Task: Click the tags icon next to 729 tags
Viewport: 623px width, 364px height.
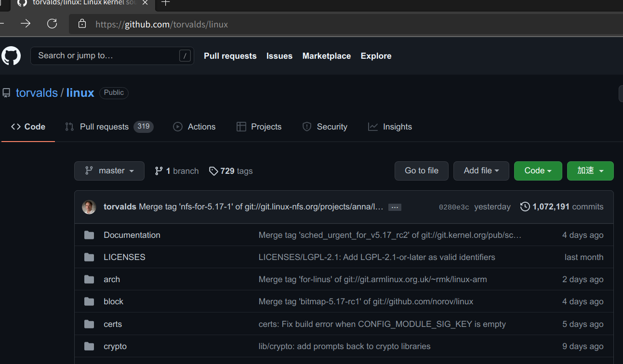Action: point(213,171)
